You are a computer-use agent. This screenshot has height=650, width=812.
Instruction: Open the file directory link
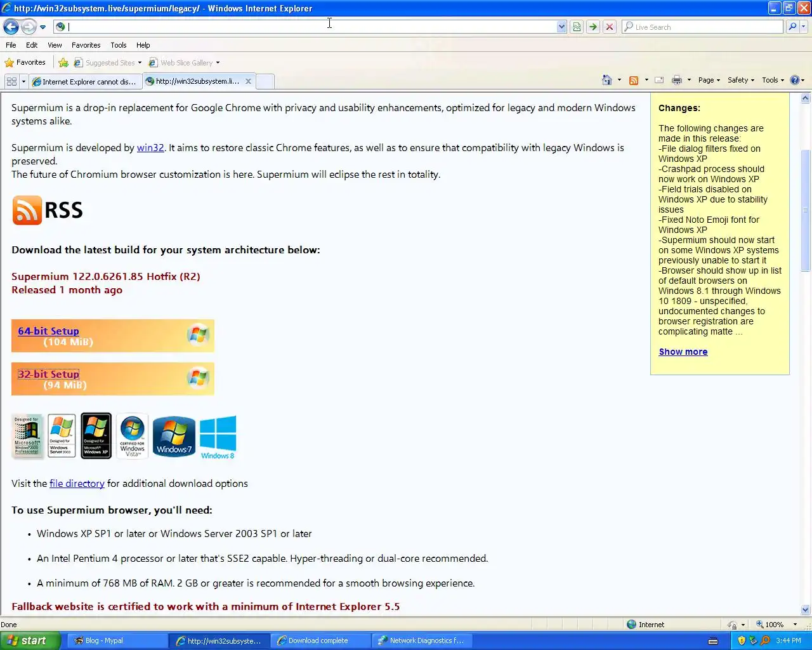tap(77, 483)
